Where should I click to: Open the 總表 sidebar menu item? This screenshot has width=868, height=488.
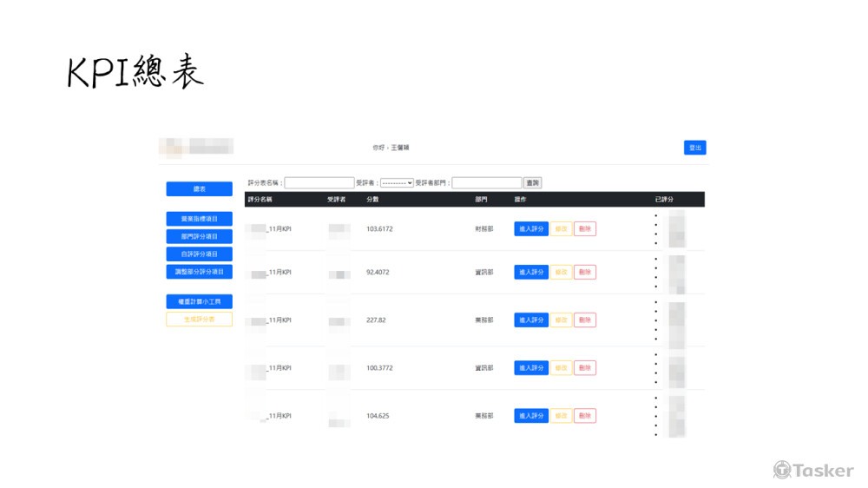click(199, 189)
